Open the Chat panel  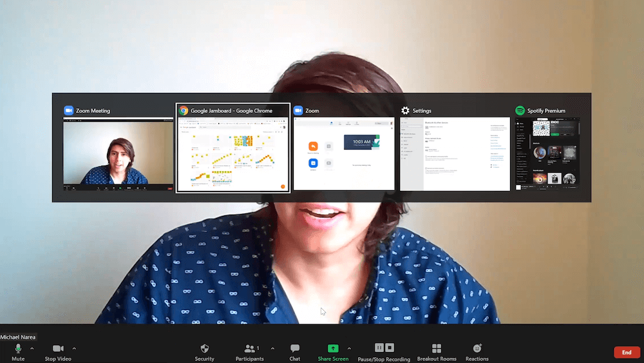click(x=294, y=352)
